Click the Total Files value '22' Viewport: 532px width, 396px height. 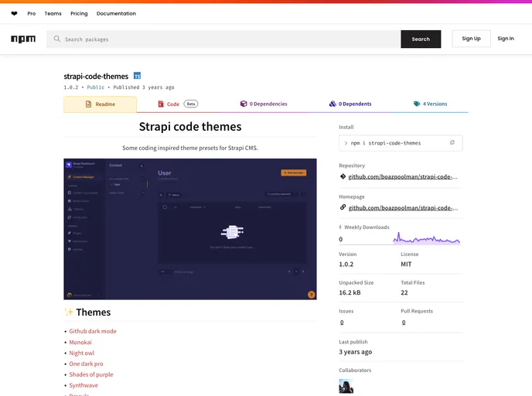point(404,292)
